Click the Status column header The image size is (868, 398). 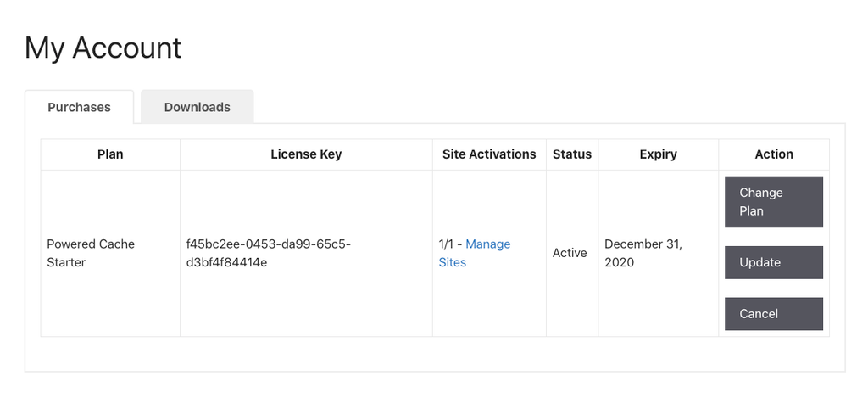coord(572,154)
